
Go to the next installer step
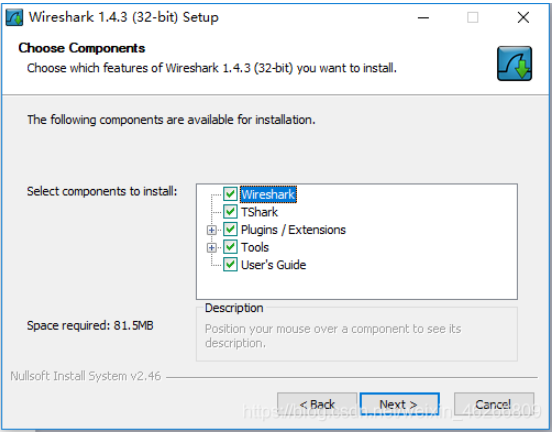tap(400, 404)
